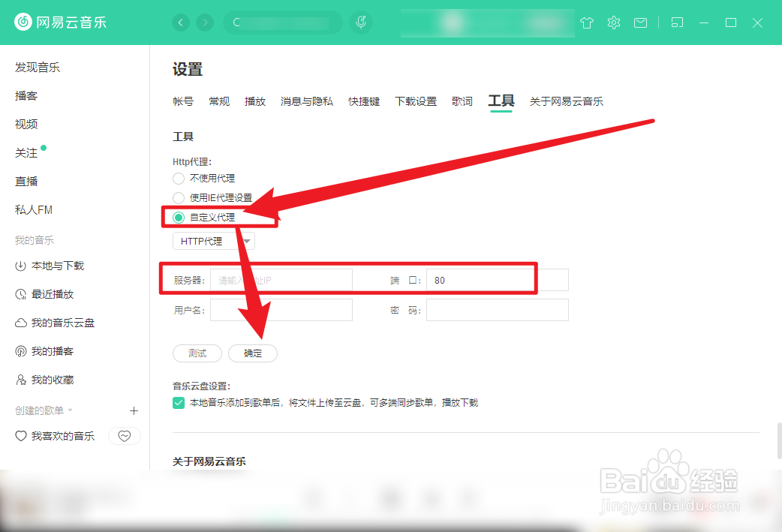Open settings via the gear icon
The width and height of the screenshot is (782, 532).
(614, 23)
